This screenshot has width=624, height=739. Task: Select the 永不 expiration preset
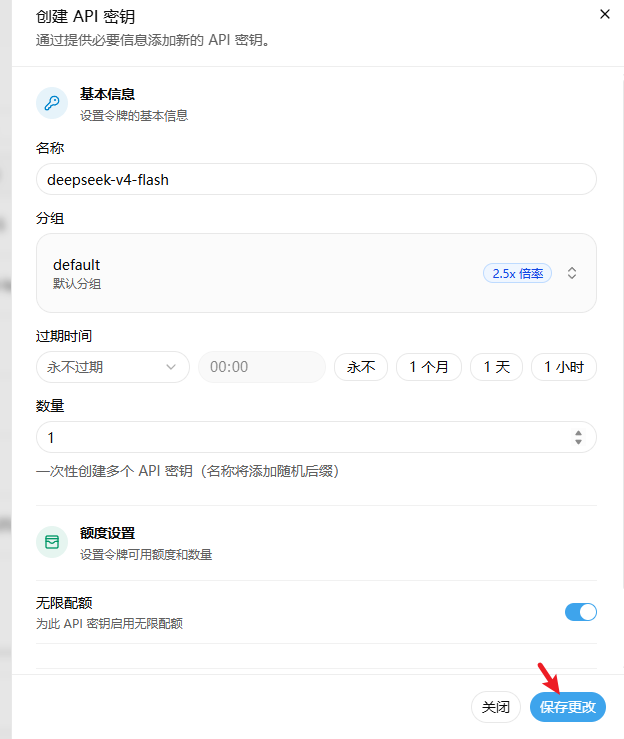pyautogui.click(x=361, y=367)
